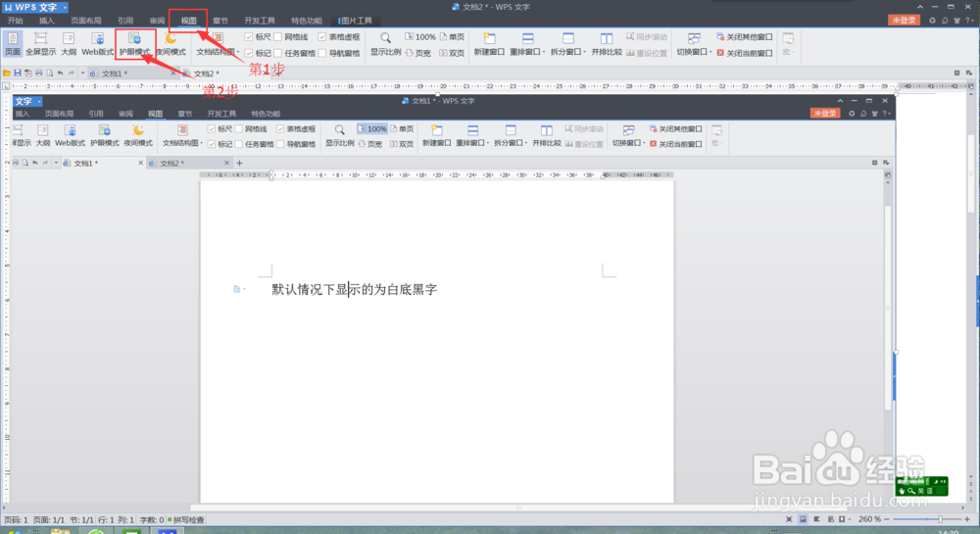
Task: Click page layout view icon in status bar
Action: click(804, 519)
